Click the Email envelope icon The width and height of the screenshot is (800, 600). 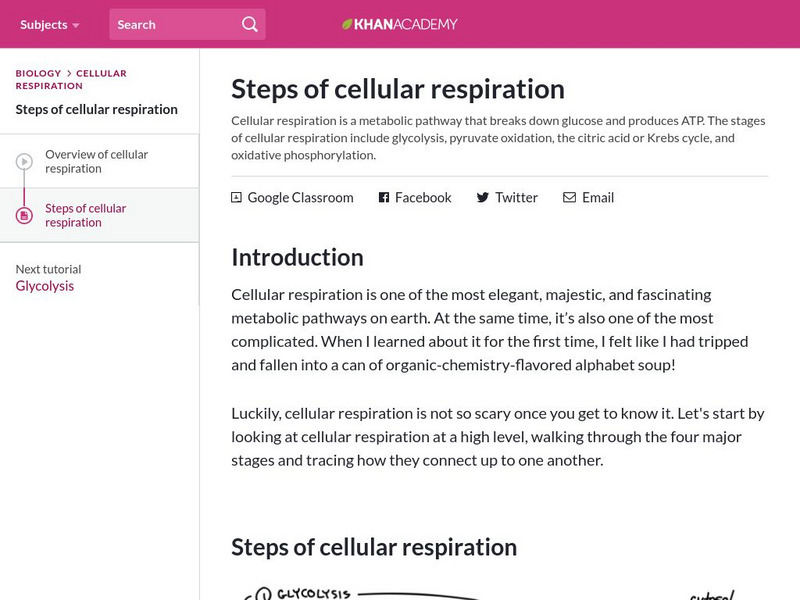click(569, 198)
